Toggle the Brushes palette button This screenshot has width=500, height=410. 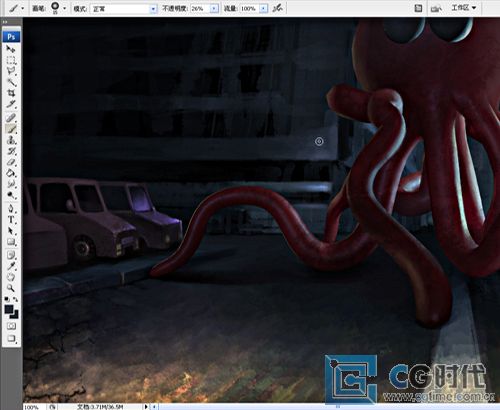pyautogui.click(x=418, y=9)
